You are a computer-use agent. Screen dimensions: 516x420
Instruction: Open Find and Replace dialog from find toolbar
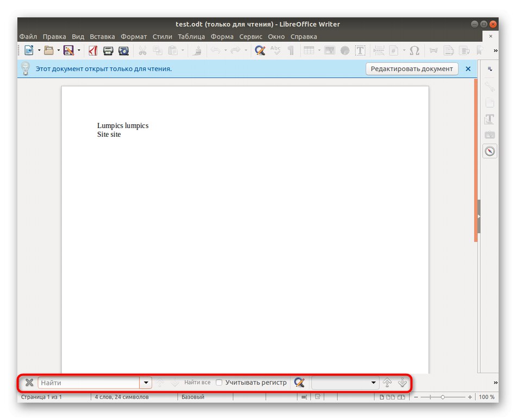tap(299, 383)
